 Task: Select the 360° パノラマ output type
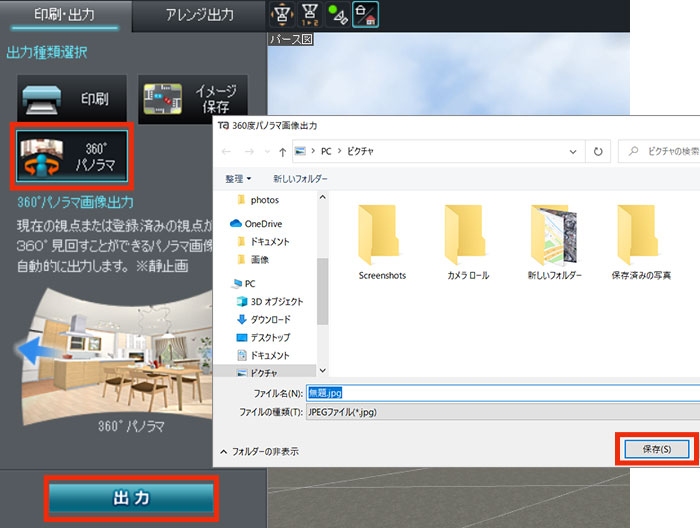coord(71,156)
